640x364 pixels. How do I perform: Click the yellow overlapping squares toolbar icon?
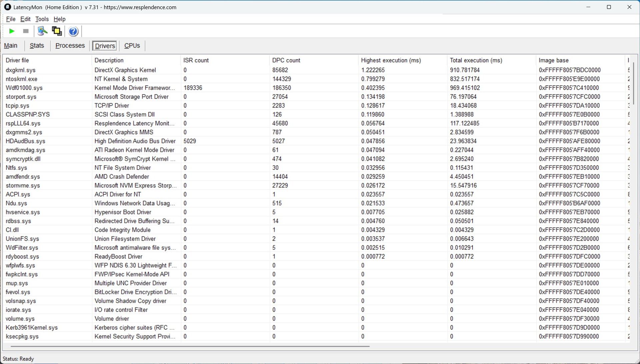pos(57,31)
